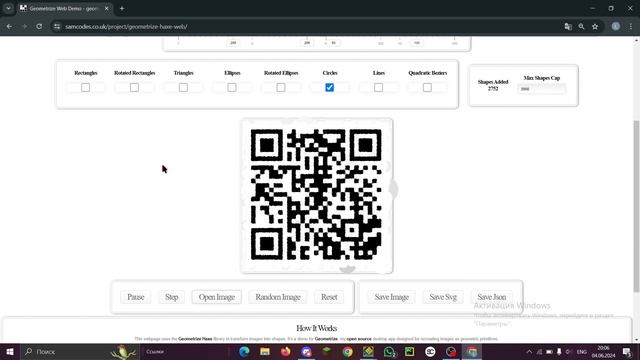
Task: Open the Chrome profile avatar
Action: (x=616, y=27)
